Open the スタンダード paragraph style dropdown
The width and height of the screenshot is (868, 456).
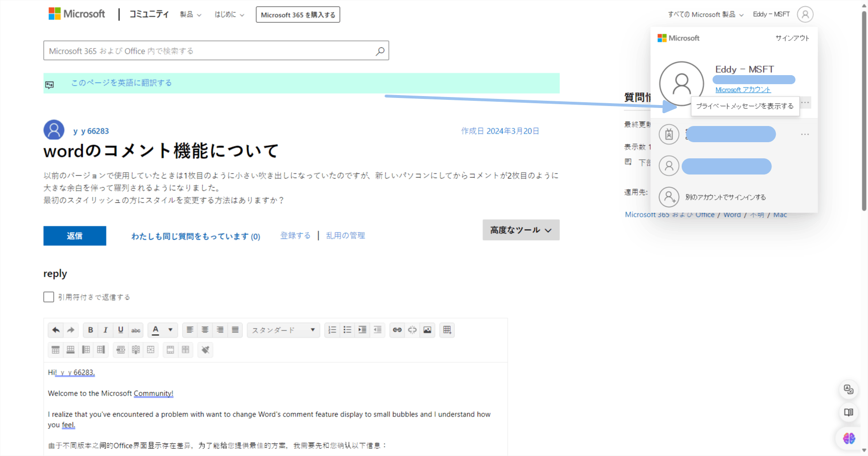[283, 330]
